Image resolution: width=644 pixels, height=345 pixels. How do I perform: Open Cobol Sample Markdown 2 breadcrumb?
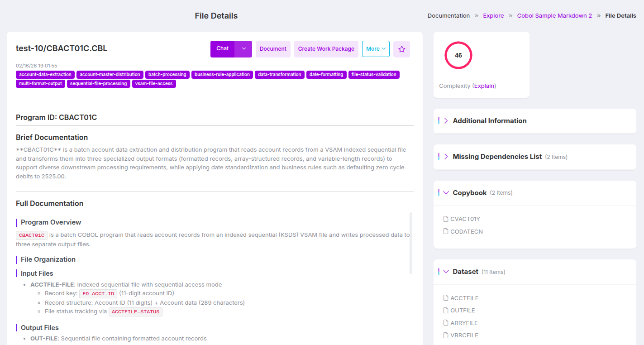point(554,16)
